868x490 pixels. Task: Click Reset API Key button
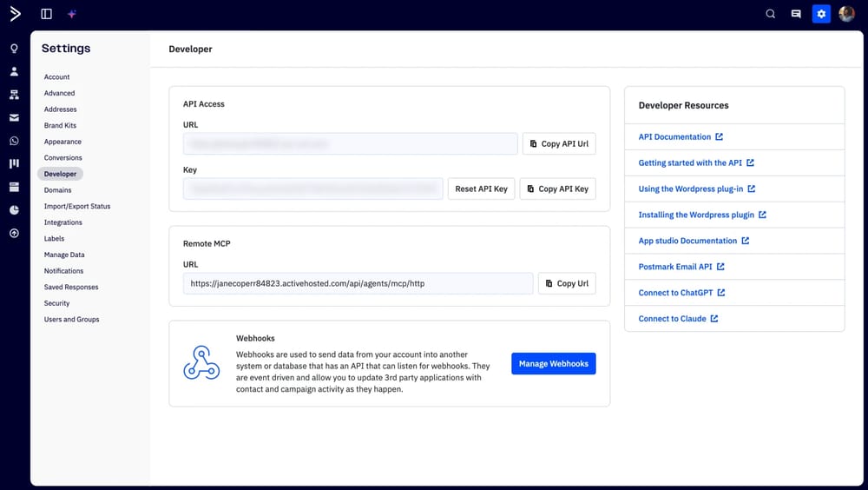481,189
